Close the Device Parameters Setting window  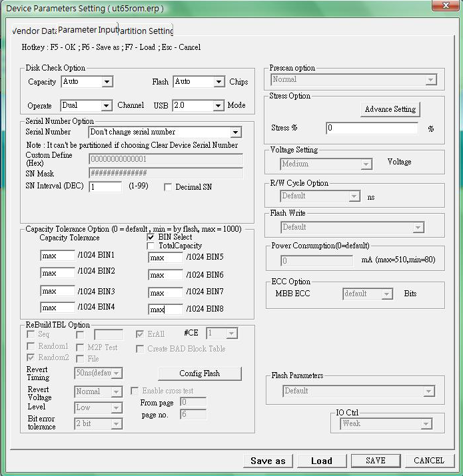coord(446,5)
